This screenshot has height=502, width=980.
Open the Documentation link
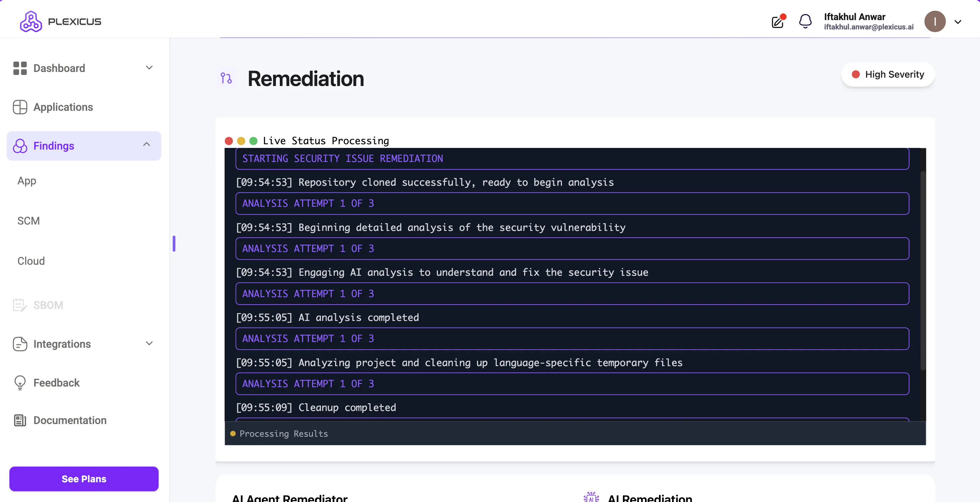point(70,420)
